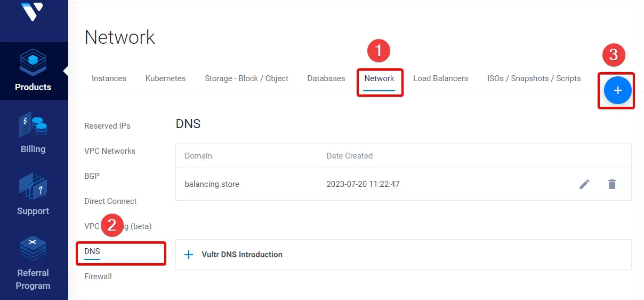Image resolution: width=644 pixels, height=300 pixels.
Task: Expand Vultr DNS Introduction plus icon
Action: 189,255
